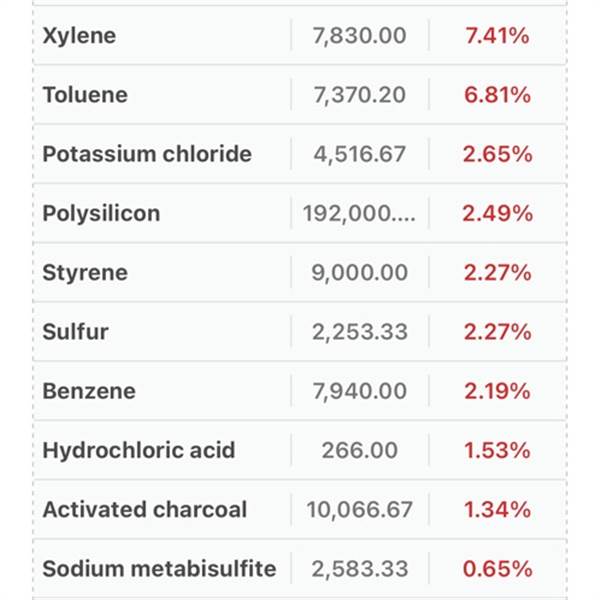Viewport: 600px width, 600px height.
Task: Open Activated charcoal details
Action: pyautogui.click(x=144, y=509)
